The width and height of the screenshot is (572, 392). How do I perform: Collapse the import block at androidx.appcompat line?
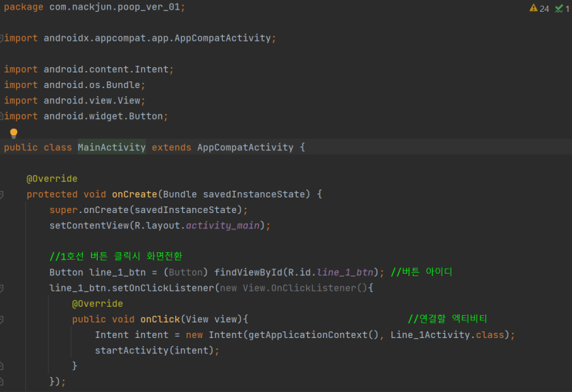click(1, 38)
